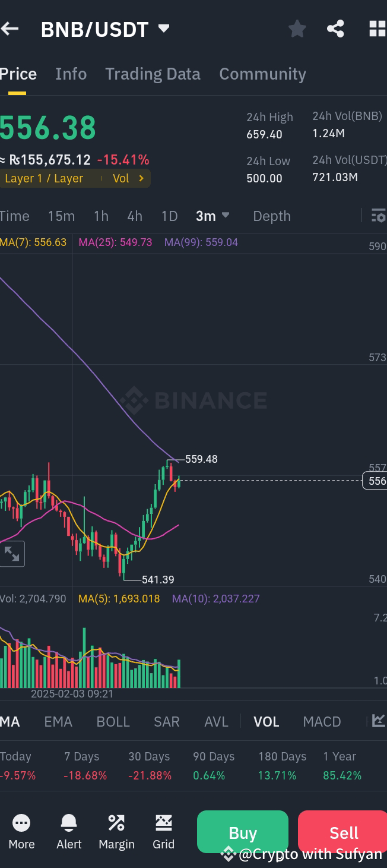Toggle the BOLL indicator

tap(113, 721)
